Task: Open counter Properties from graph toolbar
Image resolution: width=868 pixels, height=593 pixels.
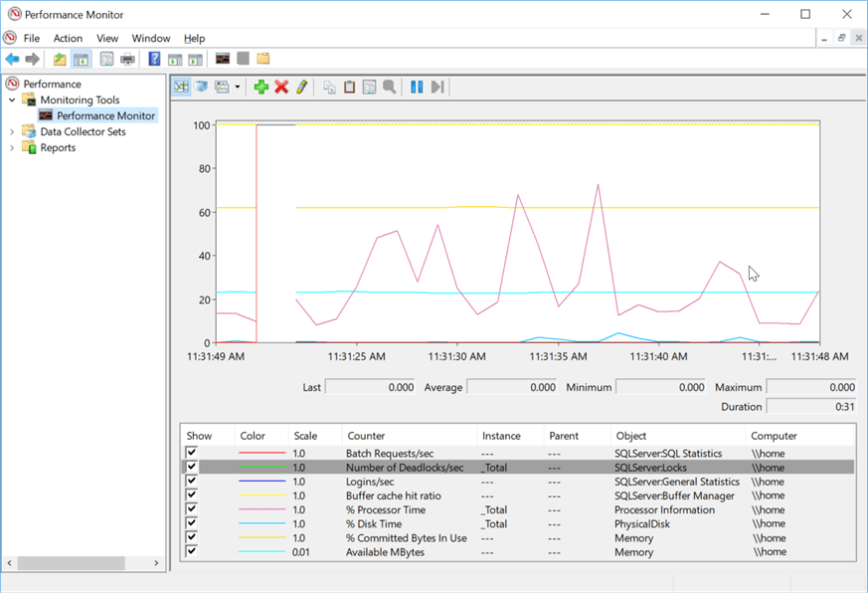Action: tap(369, 88)
